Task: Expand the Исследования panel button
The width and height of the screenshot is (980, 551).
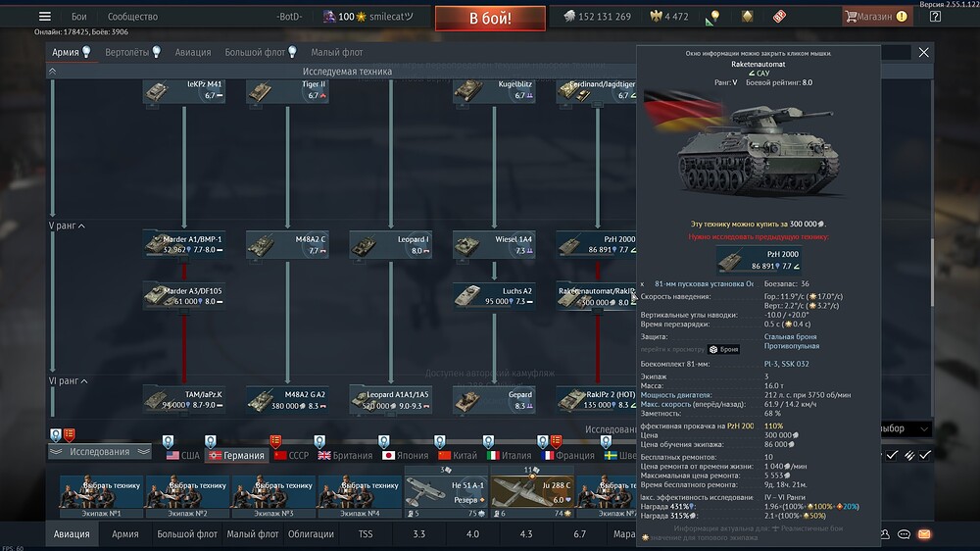Action: coord(99,452)
